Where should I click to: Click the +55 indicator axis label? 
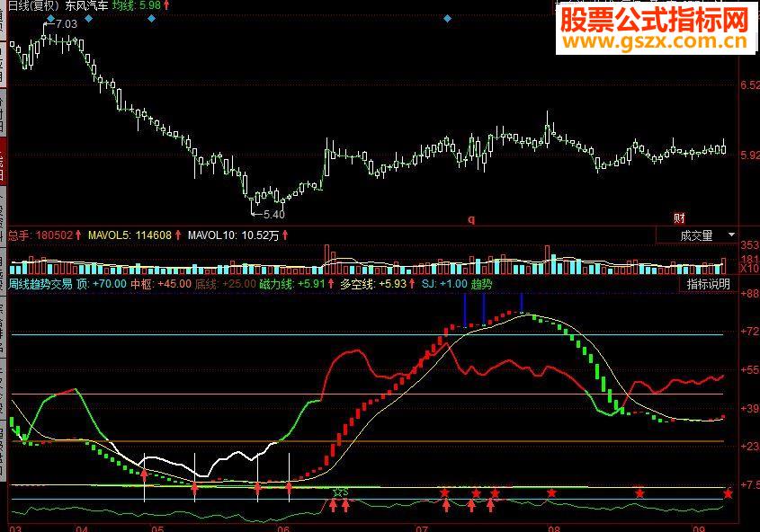pos(750,370)
